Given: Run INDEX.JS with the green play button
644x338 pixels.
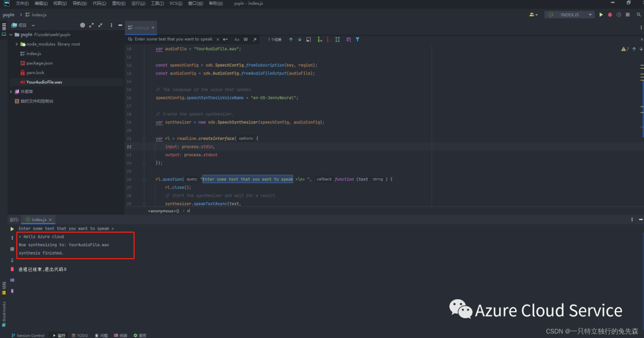Looking at the screenshot, I should click(x=601, y=15).
